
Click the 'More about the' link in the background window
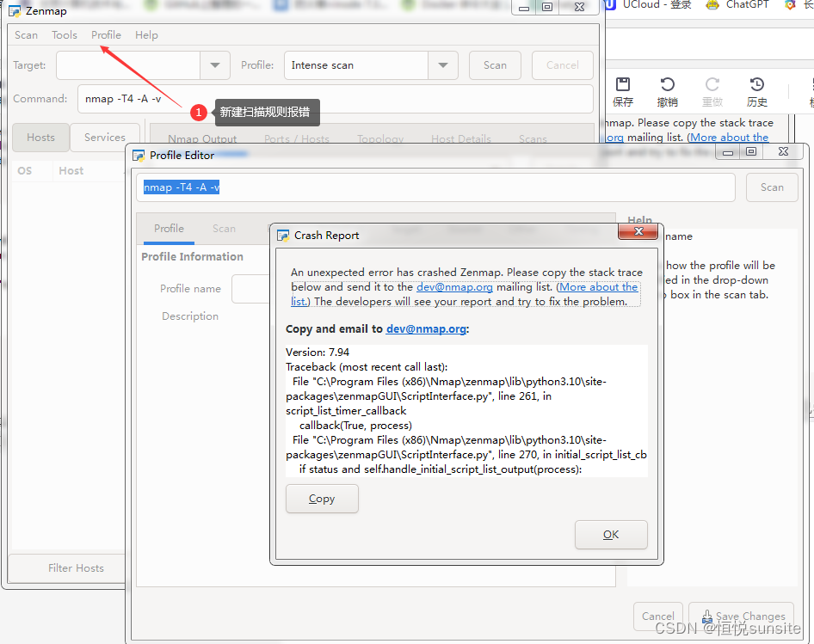(x=729, y=138)
